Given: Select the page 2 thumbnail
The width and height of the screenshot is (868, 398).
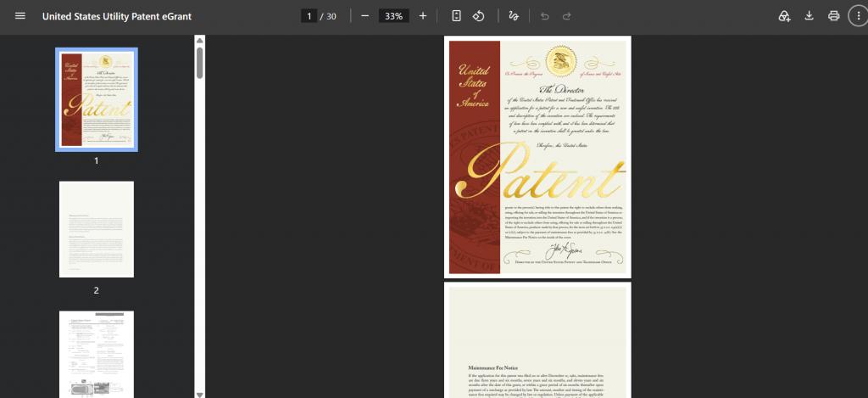Looking at the screenshot, I should (x=97, y=229).
